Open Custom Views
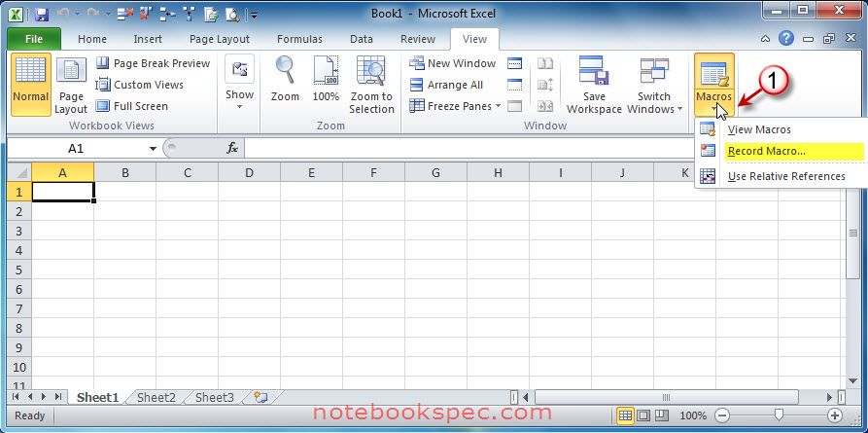This screenshot has height=433, width=868. 139,85
